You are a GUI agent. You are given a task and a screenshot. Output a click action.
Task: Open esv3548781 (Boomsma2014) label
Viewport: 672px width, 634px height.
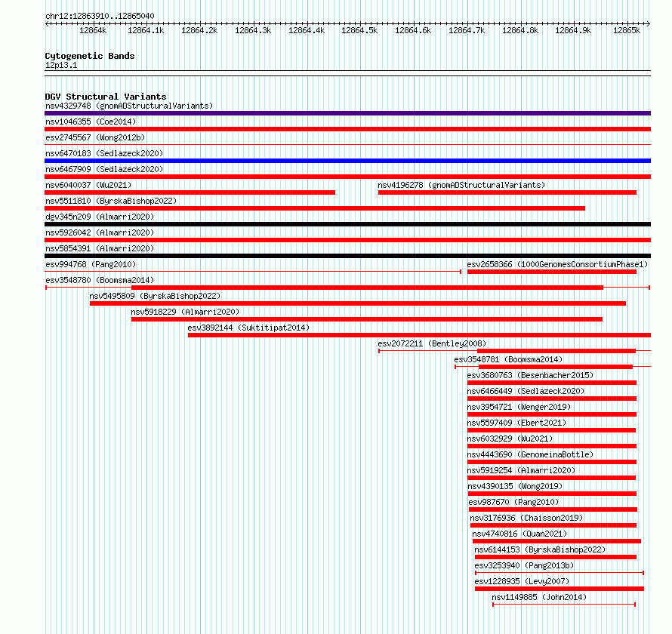coord(508,359)
